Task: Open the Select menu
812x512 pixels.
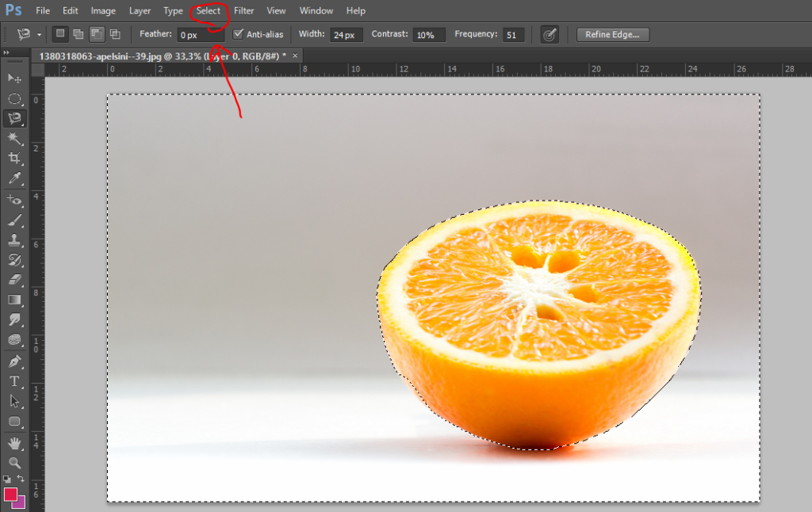Action: [x=209, y=10]
